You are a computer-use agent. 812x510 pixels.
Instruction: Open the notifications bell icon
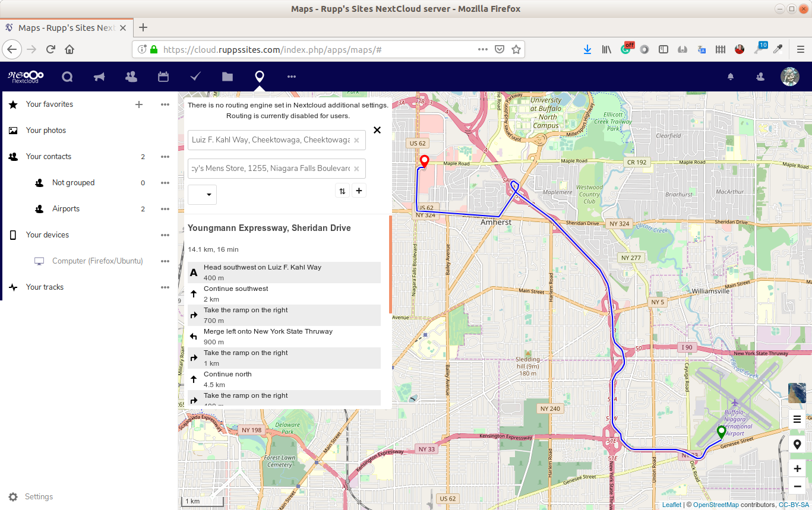tap(731, 77)
